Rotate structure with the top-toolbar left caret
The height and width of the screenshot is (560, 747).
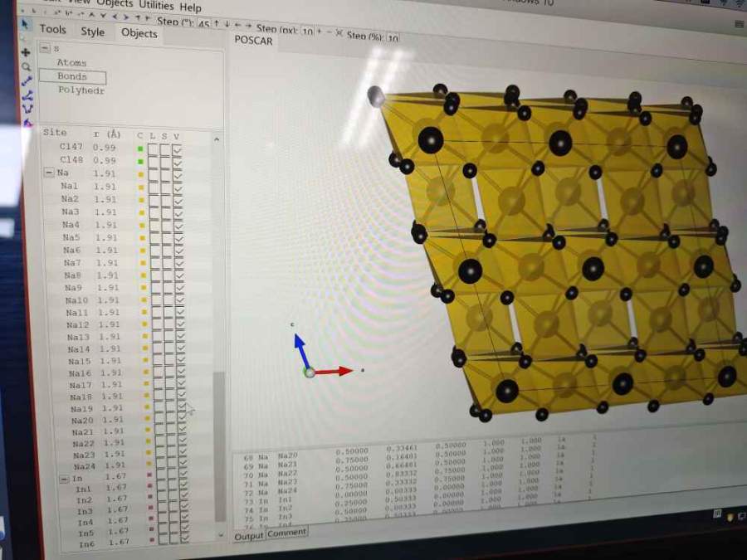pyautogui.click(x=115, y=17)
